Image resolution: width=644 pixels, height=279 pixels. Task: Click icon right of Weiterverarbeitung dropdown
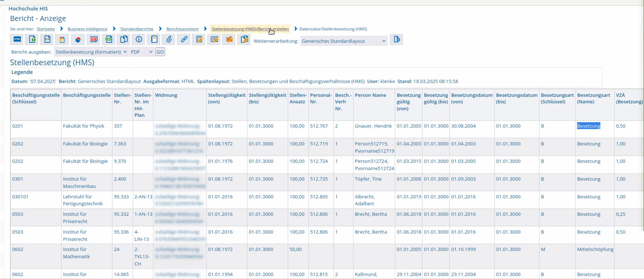pyautogui.click(x=396, y=40)
